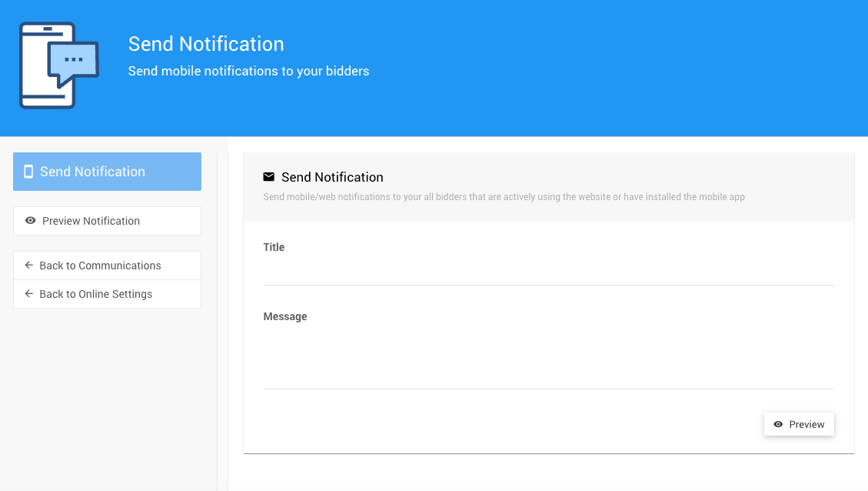Viewport: 868px width, 491px height.
Task: Click the banner subtitle about mobile notifications
Action: (x=248, y=71)
